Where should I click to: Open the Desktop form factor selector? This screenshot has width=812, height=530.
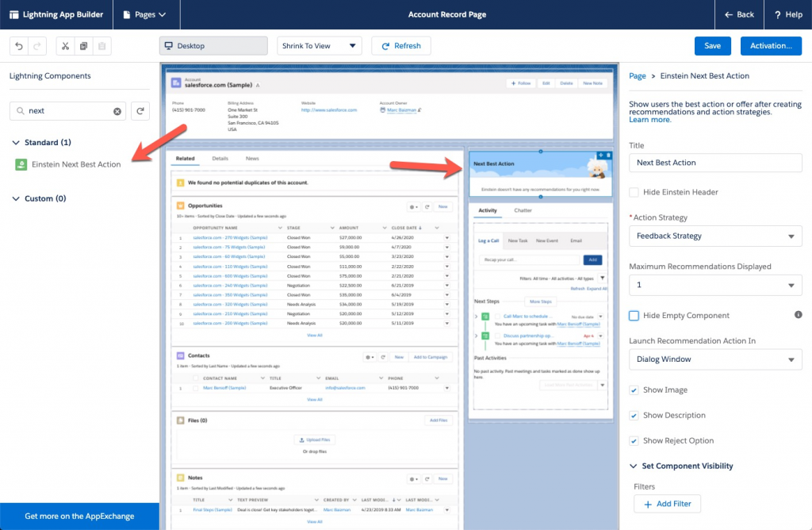[213, 46]
